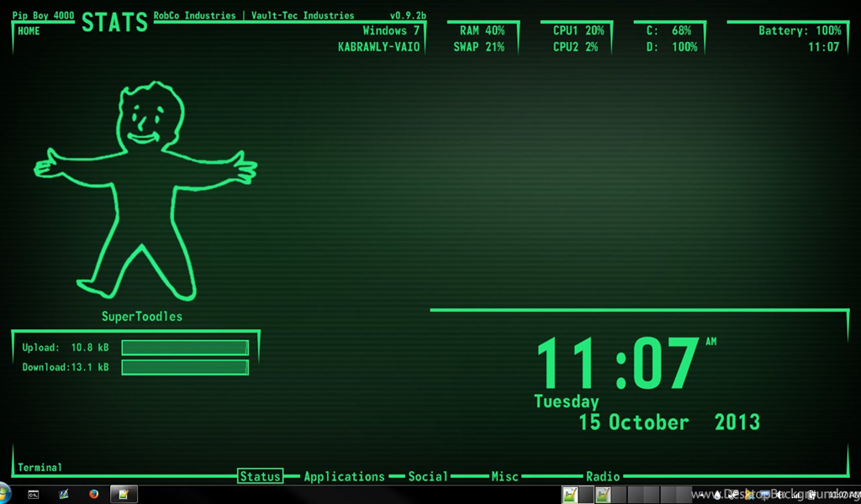
Task: Click the Pip Boy 4000 title
Action: (43, 15)
